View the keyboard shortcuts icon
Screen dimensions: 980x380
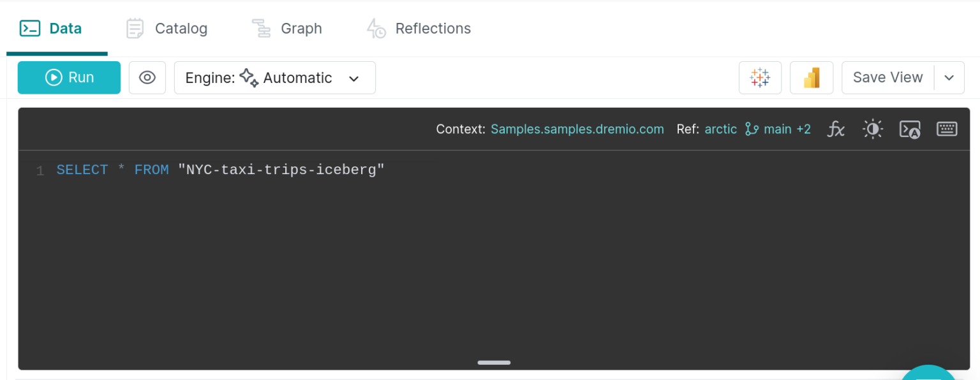pyautogui.click(x=947, y=129)
